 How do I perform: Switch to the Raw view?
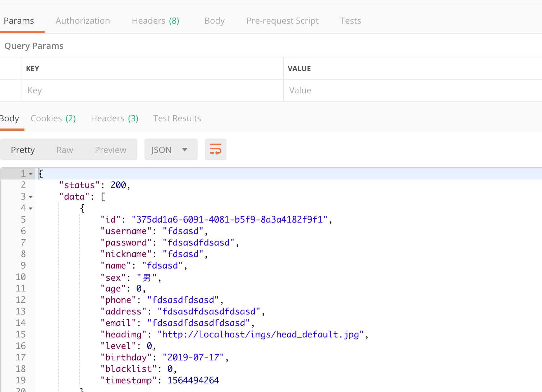point(65,150)
